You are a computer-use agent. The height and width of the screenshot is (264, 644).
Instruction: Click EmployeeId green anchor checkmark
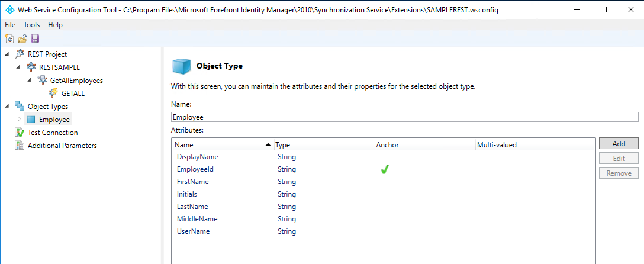384,169
